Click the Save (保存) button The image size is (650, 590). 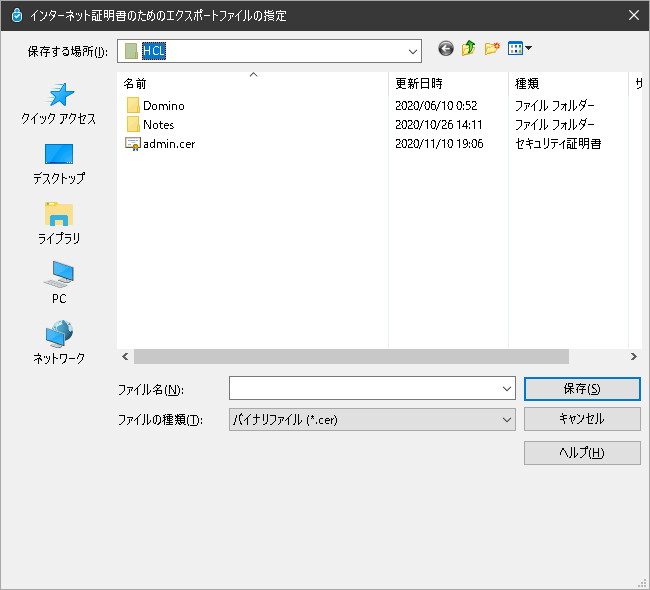[x=582, y=388]
